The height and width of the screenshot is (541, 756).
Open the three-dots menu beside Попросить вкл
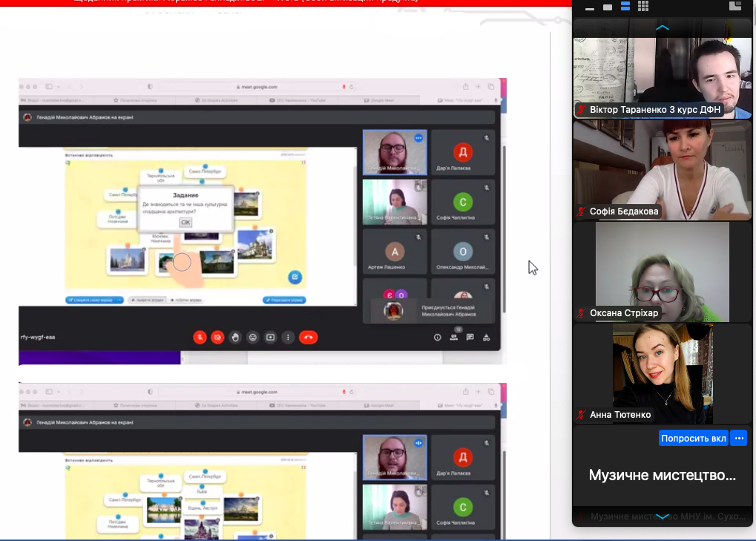pyautogui.click(x=738, y=438)
